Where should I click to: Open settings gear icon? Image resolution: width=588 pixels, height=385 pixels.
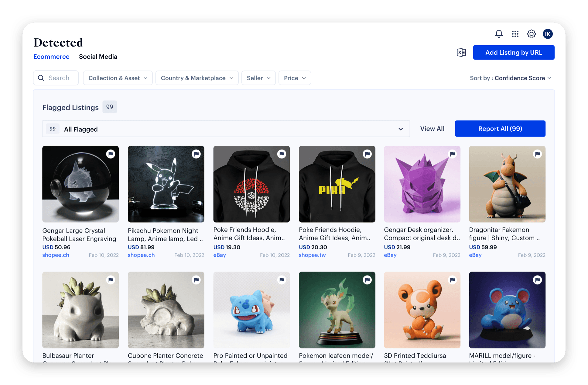coord(531,34)
